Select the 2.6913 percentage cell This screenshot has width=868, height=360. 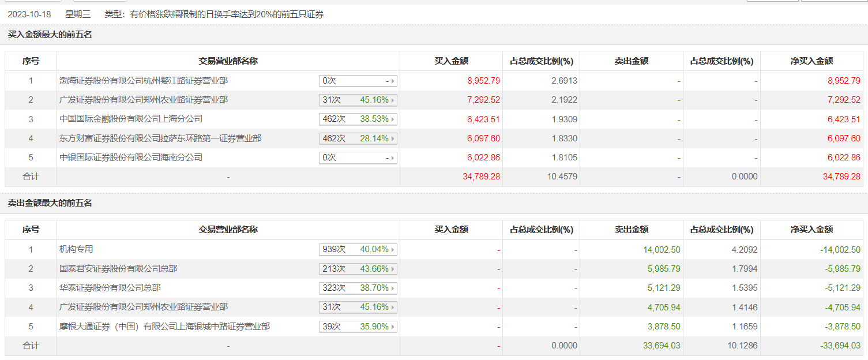pyautogui.click(x=564, y=81)
